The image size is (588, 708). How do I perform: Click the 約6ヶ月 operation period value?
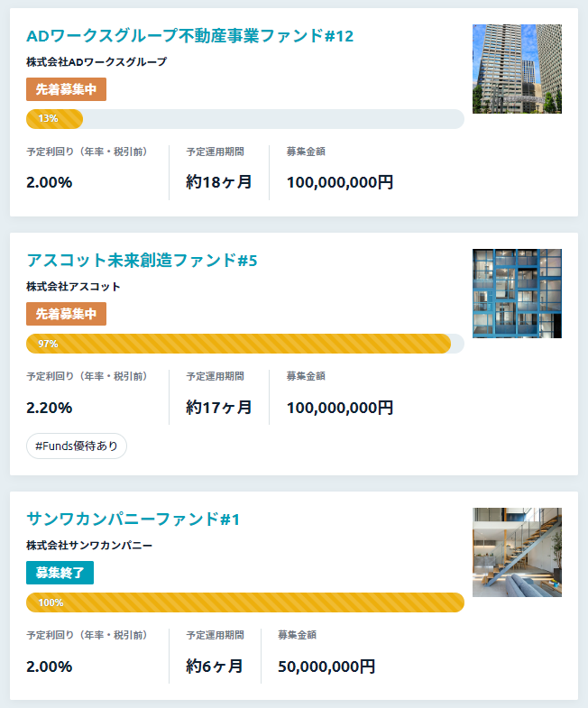pos(215,667)
